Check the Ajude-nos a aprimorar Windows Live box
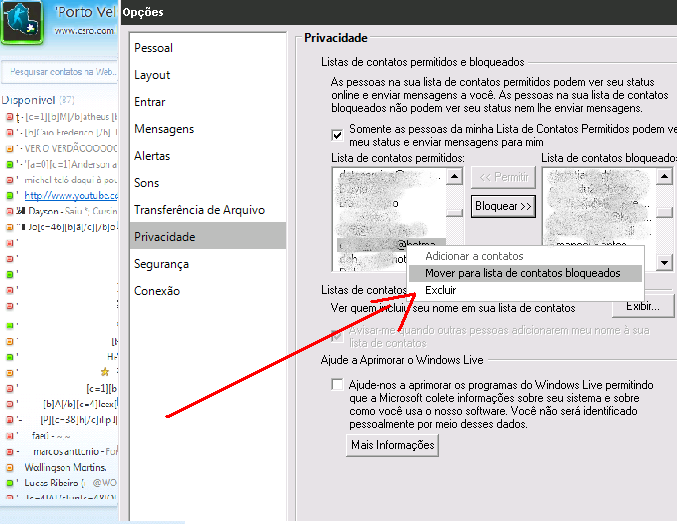 [x=337, y=385]
